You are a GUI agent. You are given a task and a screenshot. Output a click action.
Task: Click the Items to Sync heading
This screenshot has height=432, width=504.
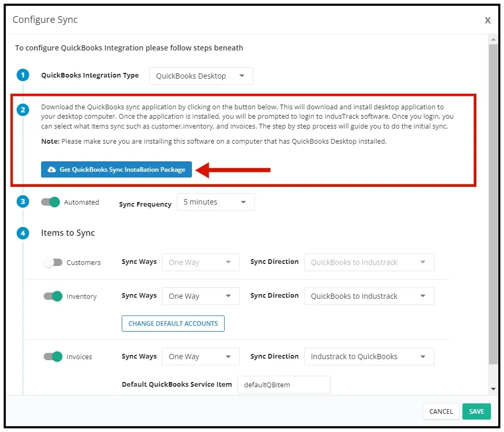68,233
